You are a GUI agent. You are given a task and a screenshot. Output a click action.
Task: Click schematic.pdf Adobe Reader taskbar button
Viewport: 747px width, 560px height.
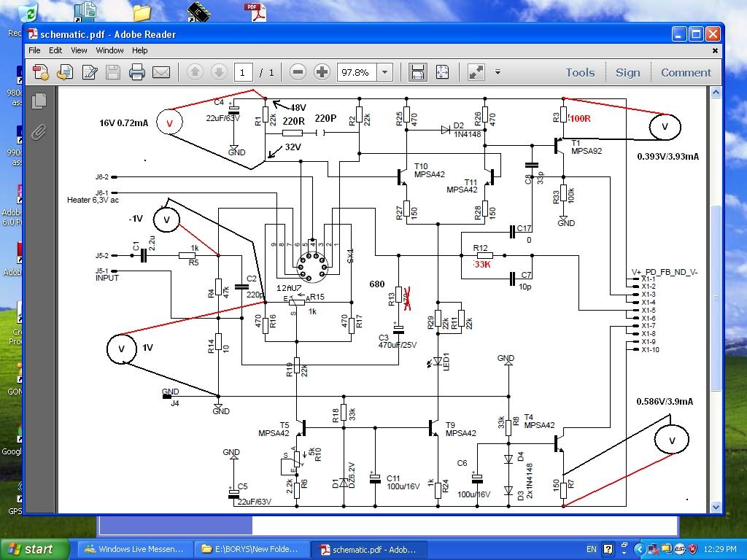[368, 549]
